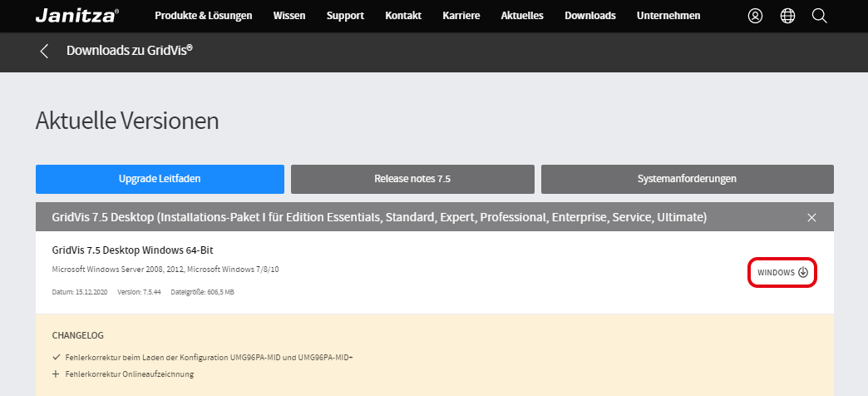Open the Wissen menu
This screenshot has height=396, width=868.
coord(289,16)
